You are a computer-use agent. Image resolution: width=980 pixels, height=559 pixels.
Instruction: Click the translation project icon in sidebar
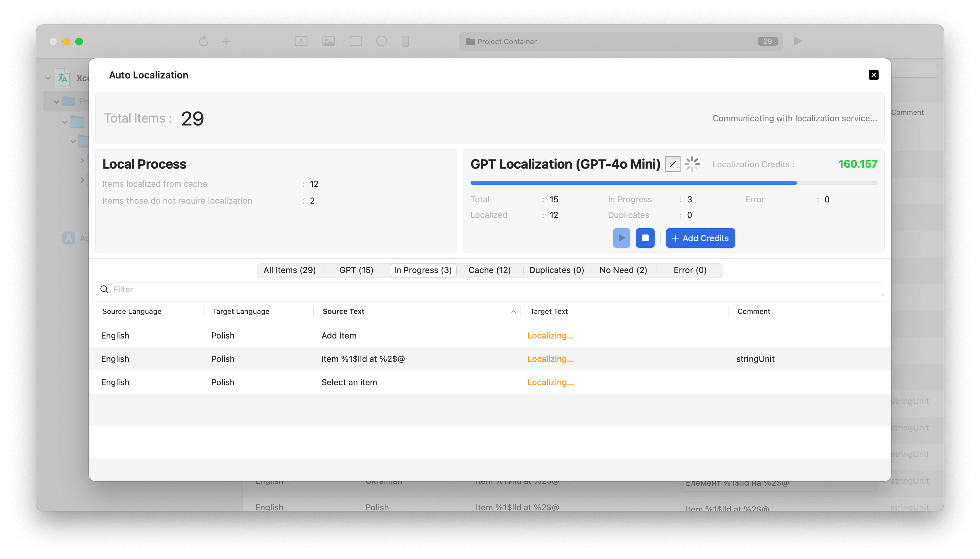[x=63, y=78]
